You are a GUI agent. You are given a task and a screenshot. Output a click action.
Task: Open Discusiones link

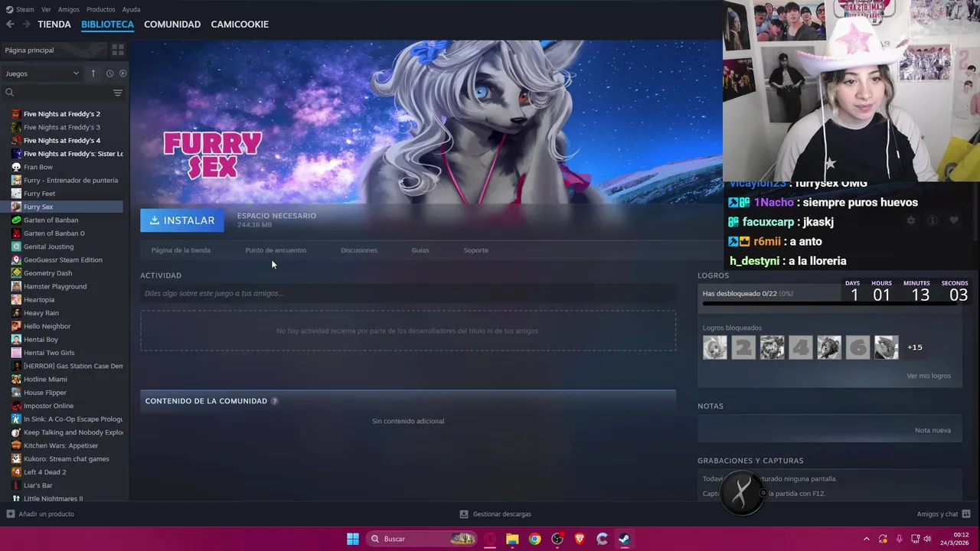click(359, 250)
